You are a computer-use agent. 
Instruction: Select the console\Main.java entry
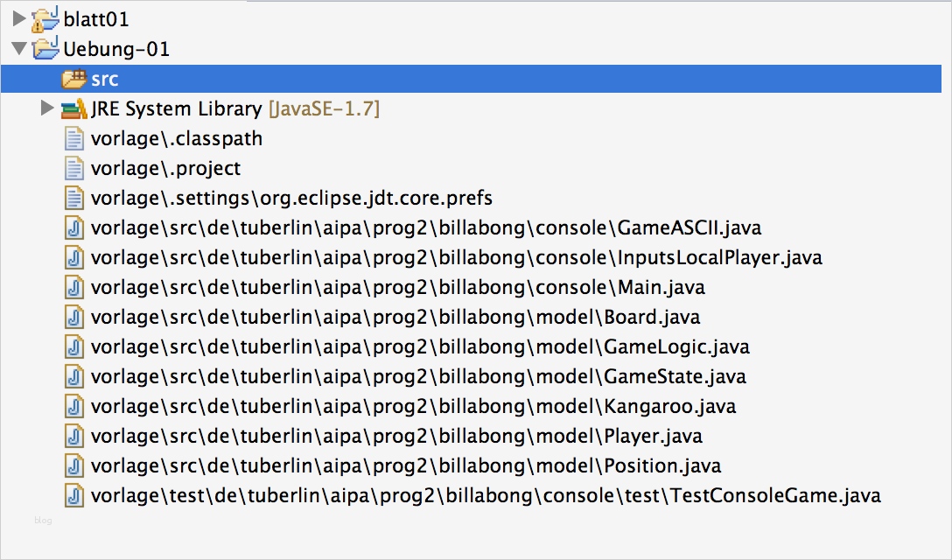tap(397, 288)
